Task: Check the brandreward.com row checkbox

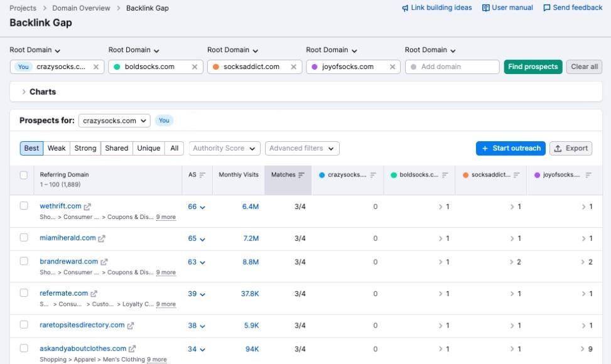Action: tap(24, 261)
